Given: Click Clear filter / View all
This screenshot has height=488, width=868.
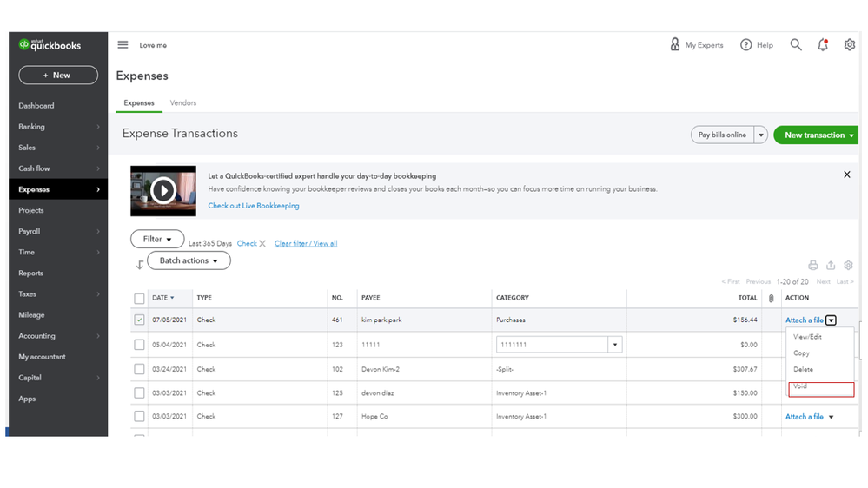Looking at the screenshot, I should (x=306, y=243).
